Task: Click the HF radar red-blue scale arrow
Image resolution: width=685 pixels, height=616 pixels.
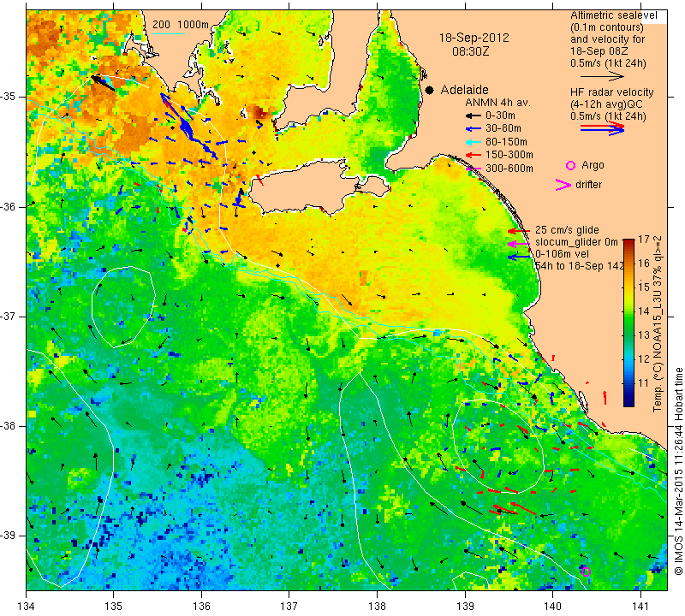Action: (x=602, y=128)
